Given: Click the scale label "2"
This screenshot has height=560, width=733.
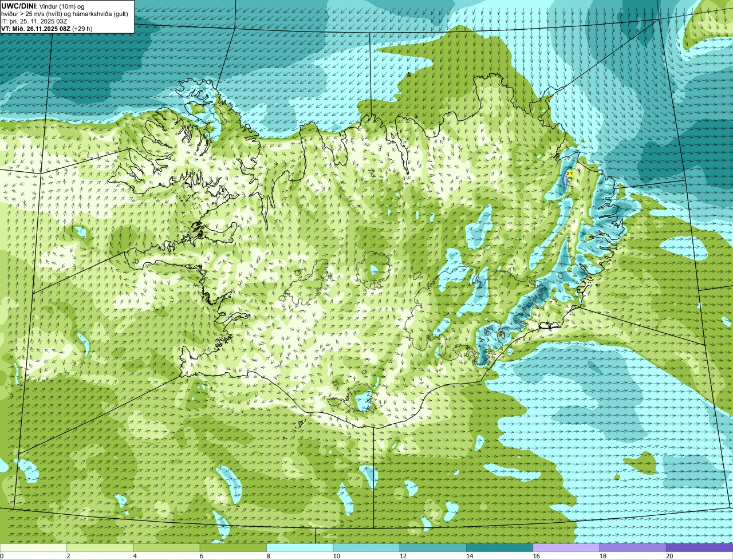Looking at the screenshot, I should 68,556.
